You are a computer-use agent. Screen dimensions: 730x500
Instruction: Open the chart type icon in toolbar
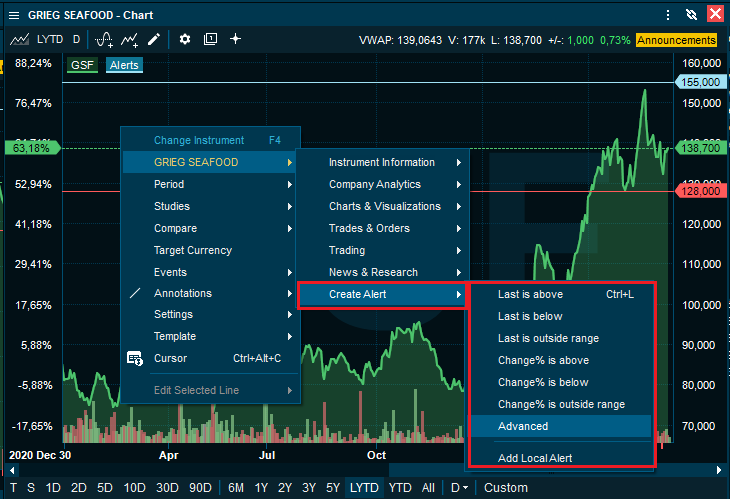[x=19, y=40]
